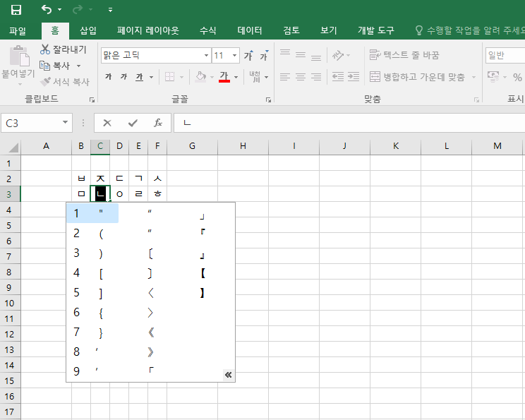525x420 pixels.
Task: Open the 보기 tab
Action: pos(328,31)
